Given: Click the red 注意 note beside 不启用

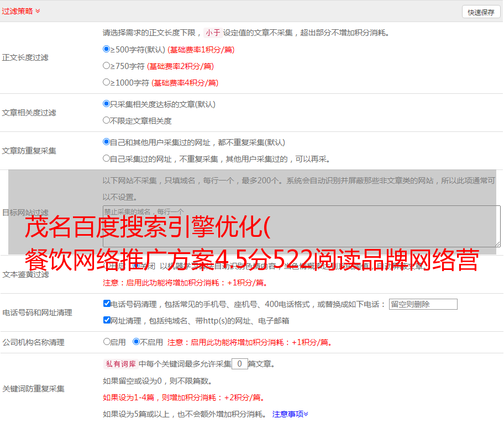Looking at the screenshot, I should 250,342.
